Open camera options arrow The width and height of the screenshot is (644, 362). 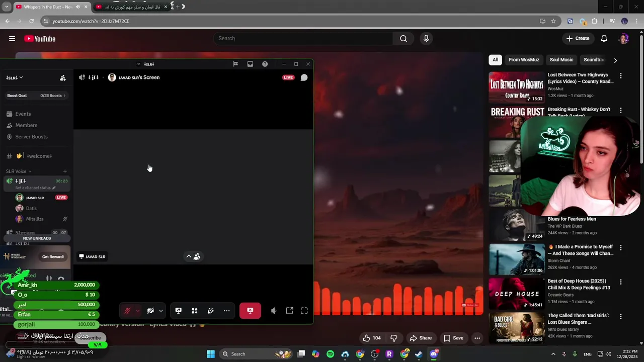161,311
